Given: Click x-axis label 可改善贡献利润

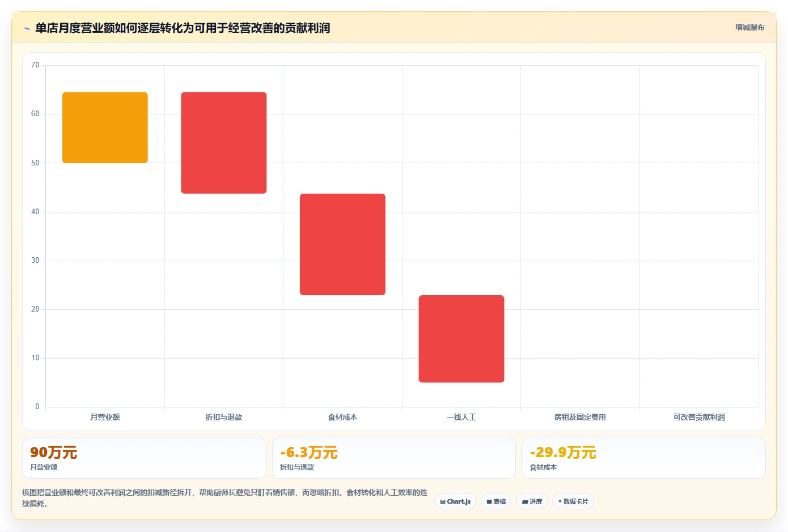Looking at the screenshot, I should coord(699,417).
